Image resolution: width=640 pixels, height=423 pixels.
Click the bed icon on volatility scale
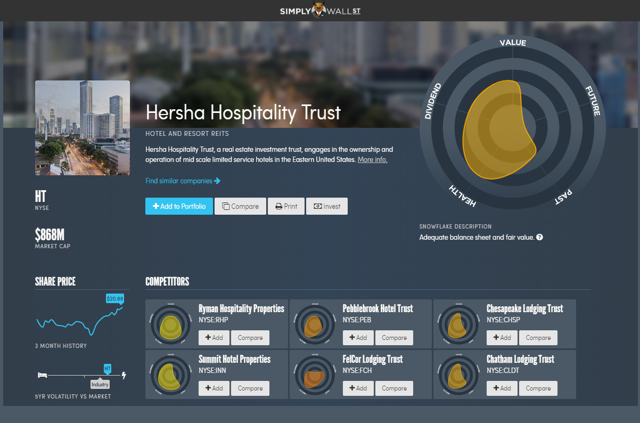point(42,375)
